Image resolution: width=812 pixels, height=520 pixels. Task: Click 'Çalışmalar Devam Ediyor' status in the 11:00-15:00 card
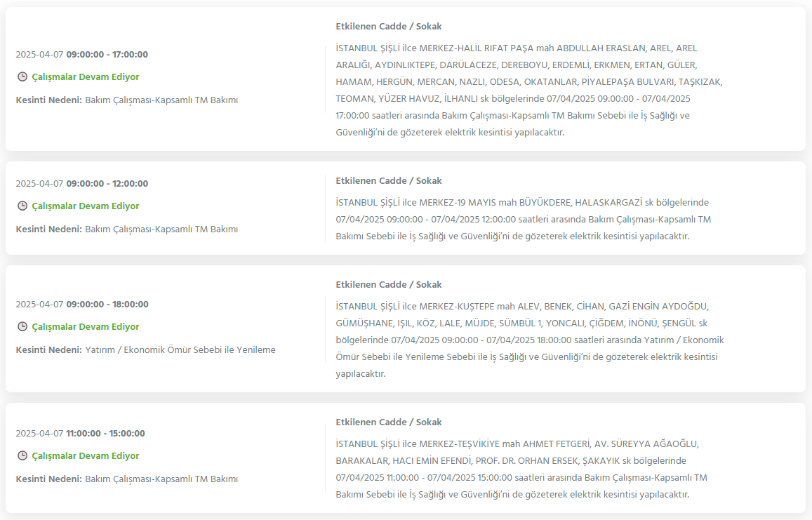point(86,455)
